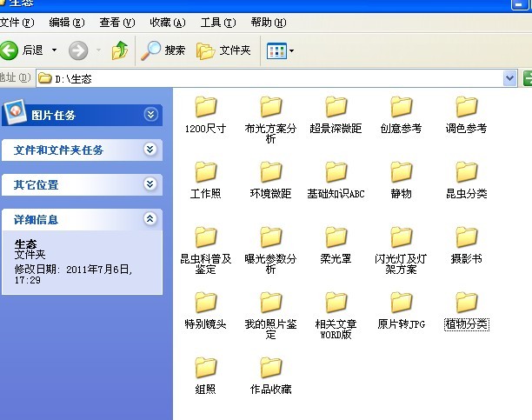This screenshot has width=532, height=420.
Task: Click the grey Forward arrow icon
Action: 78,50
